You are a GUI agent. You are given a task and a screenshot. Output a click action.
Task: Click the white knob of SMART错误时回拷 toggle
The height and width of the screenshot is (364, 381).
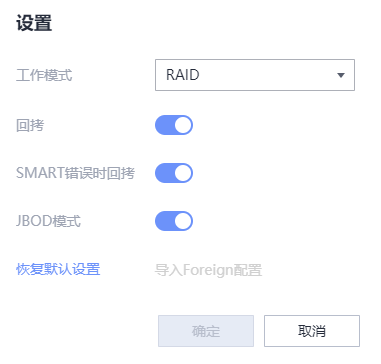point(183,173)
